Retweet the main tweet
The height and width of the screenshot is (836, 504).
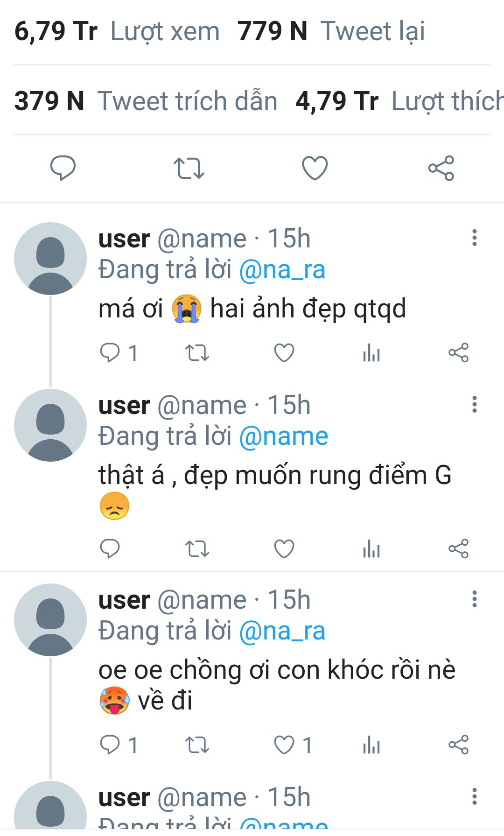(189, 168)
